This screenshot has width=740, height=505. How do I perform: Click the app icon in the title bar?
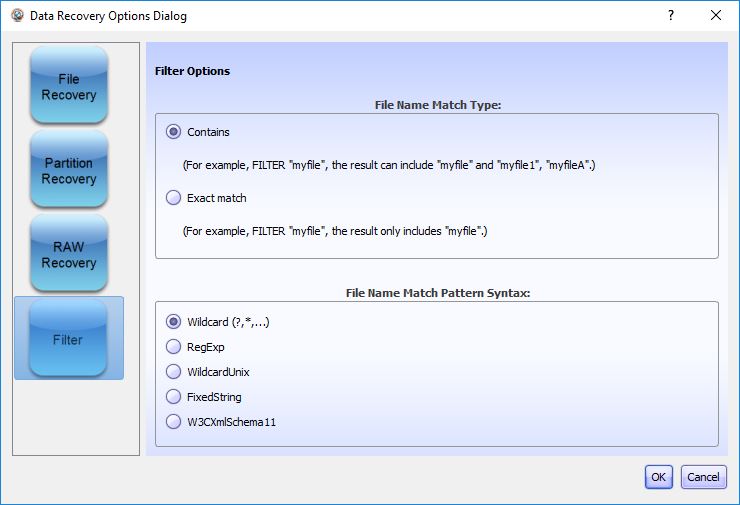(18, 15)
